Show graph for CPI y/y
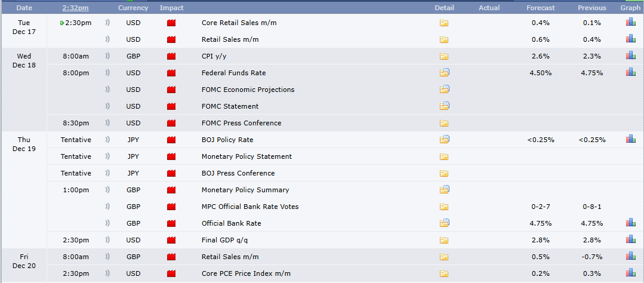Viewport: 644px width, 283px height. click(x=630, y=56)
